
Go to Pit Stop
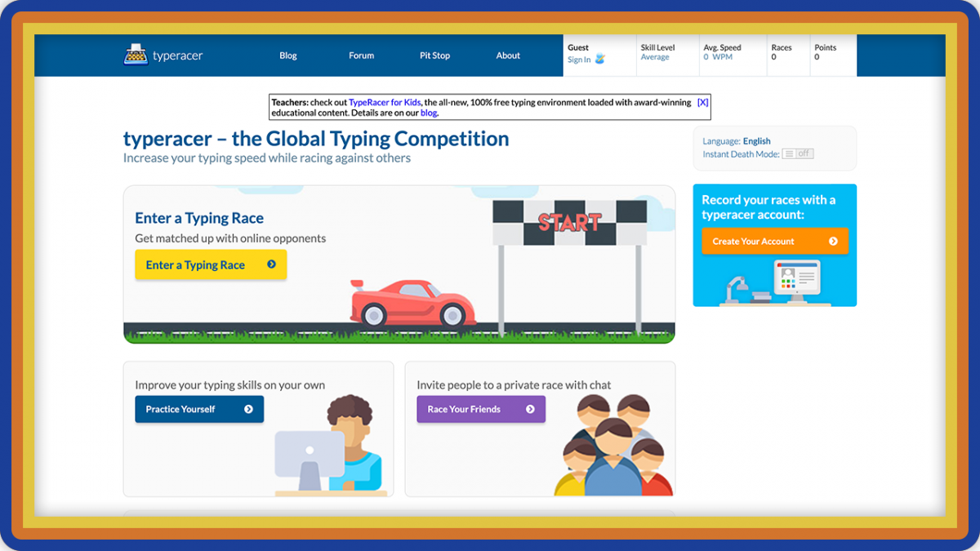434,56
